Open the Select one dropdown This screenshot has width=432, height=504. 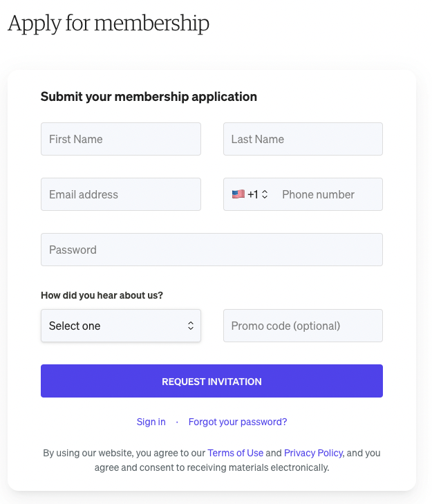121,326
